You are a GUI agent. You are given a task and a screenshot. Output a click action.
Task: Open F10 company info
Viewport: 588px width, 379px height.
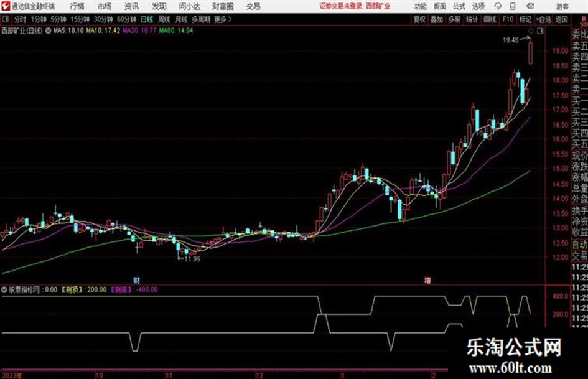click(x=508, y=19)
